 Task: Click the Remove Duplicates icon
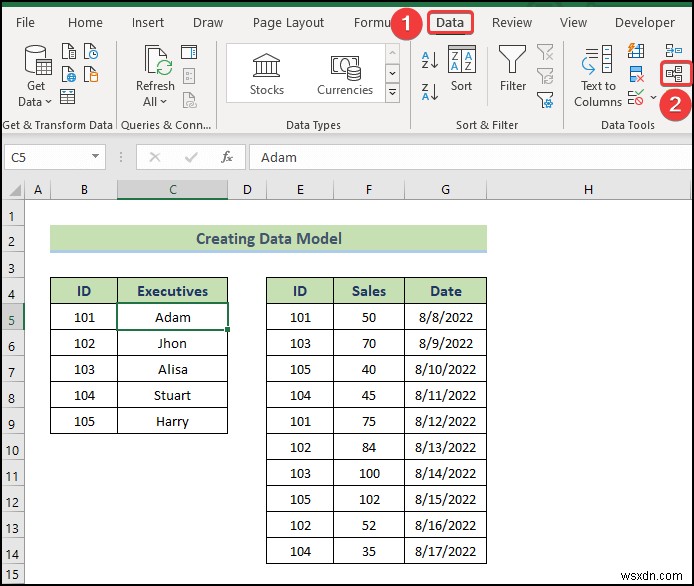pos(636,74)
